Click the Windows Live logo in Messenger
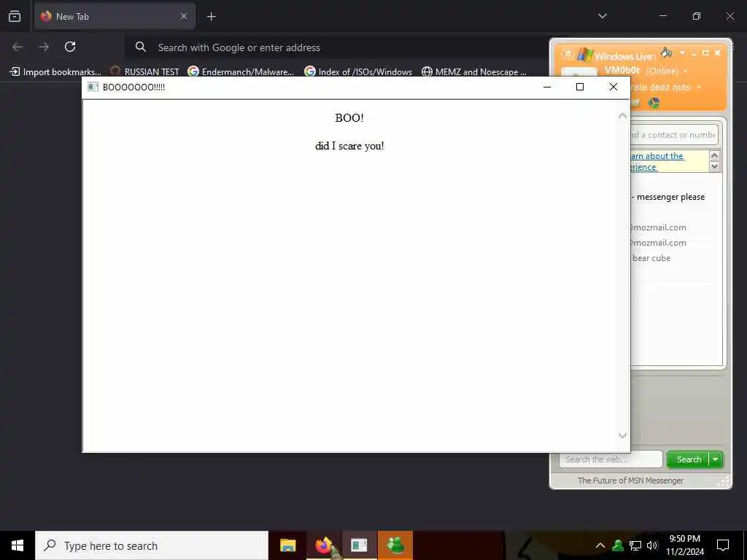The image size is (747, 560). (x=585, y=55)
